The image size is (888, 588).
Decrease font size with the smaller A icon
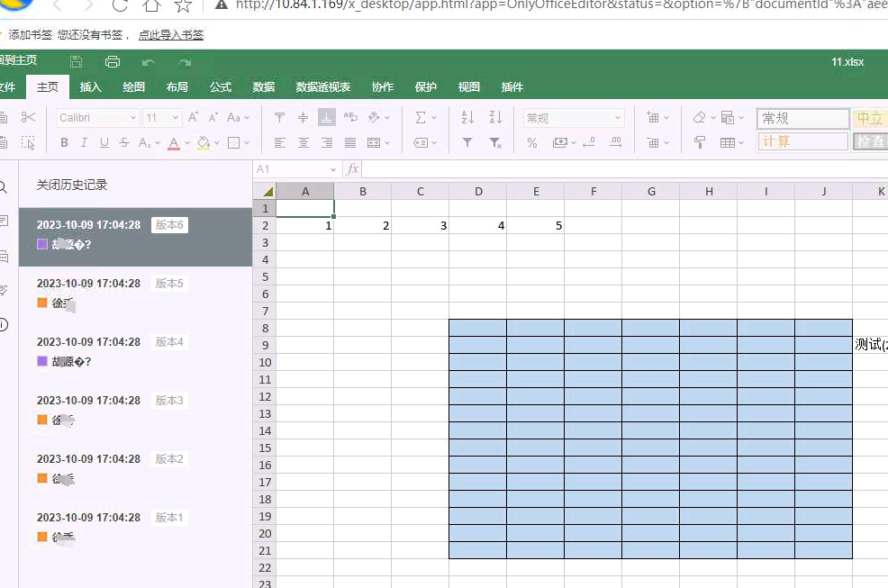click(x=213, y=117)
